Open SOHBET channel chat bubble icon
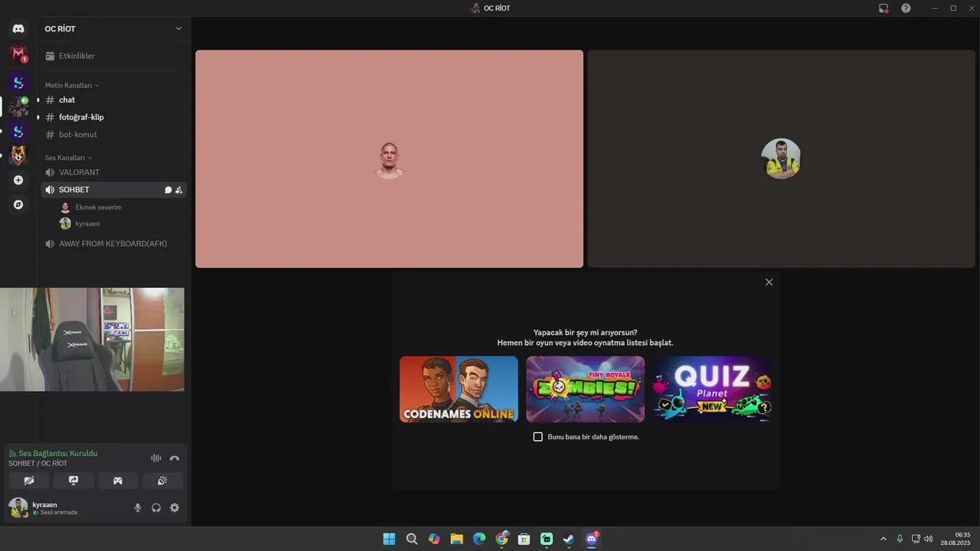 point(168,190)
